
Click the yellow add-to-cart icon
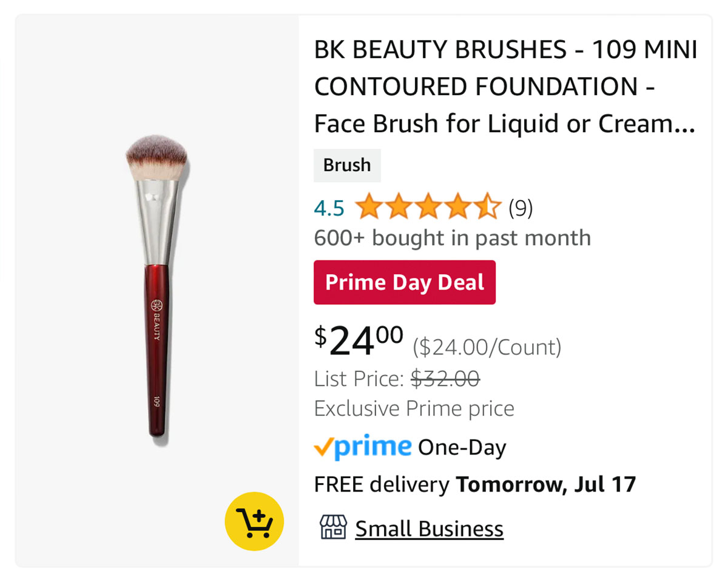tap(254, 521)
